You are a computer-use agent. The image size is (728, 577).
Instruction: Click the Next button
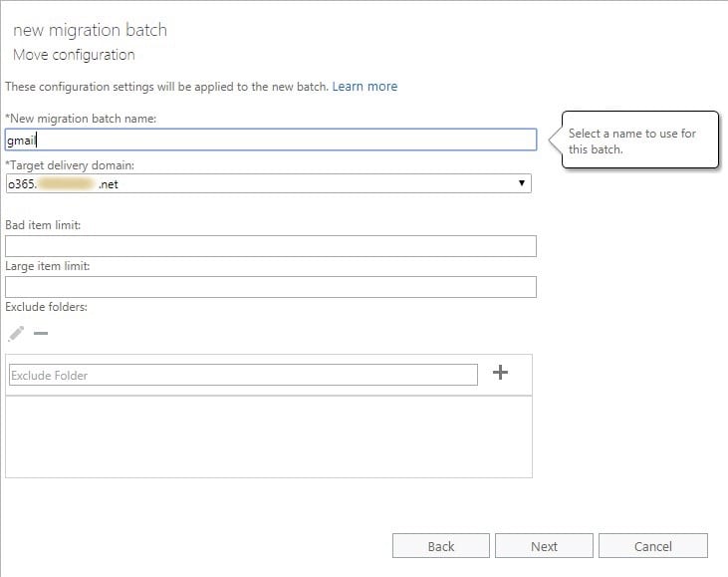(x=544, y=546)
